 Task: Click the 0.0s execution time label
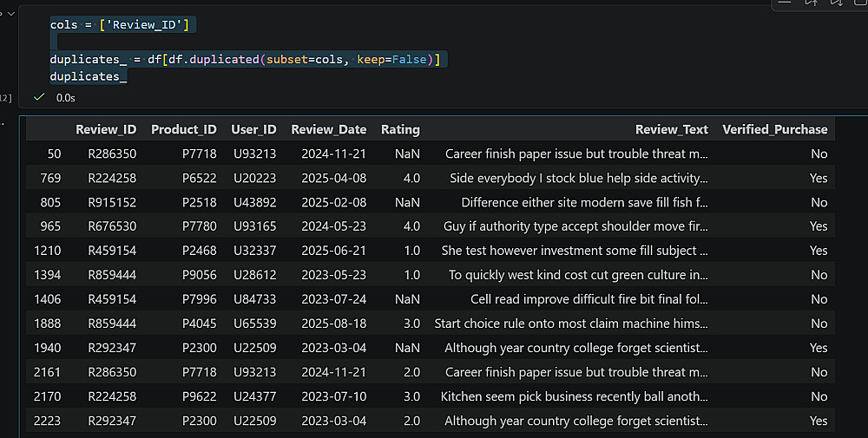point(66,98)
